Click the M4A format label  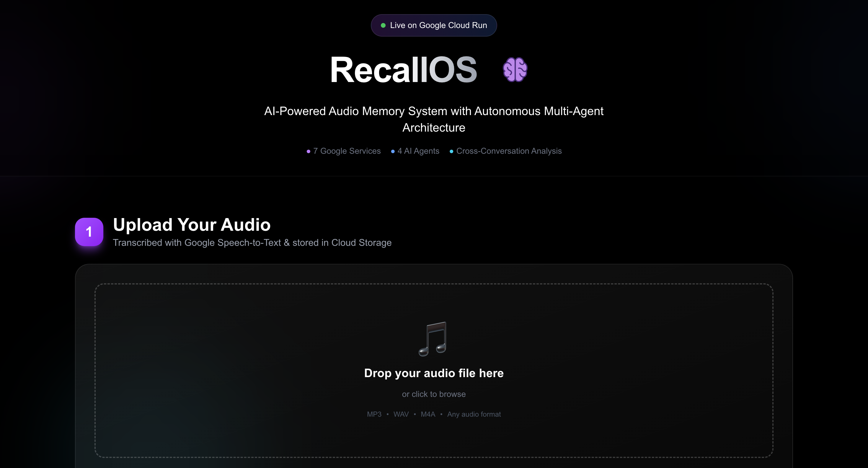pyautogui.click(x=428, y=414)
